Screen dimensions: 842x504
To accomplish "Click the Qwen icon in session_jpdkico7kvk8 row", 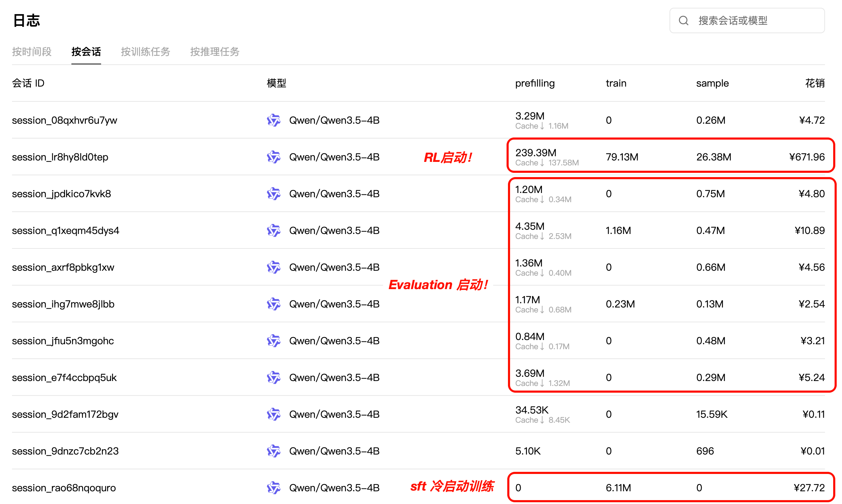I will [274, 194].
